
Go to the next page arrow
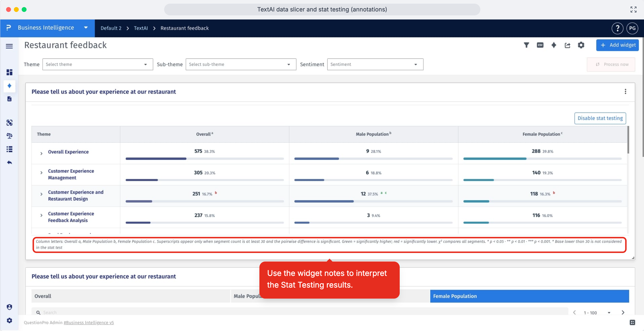click(x=623, y=312)
